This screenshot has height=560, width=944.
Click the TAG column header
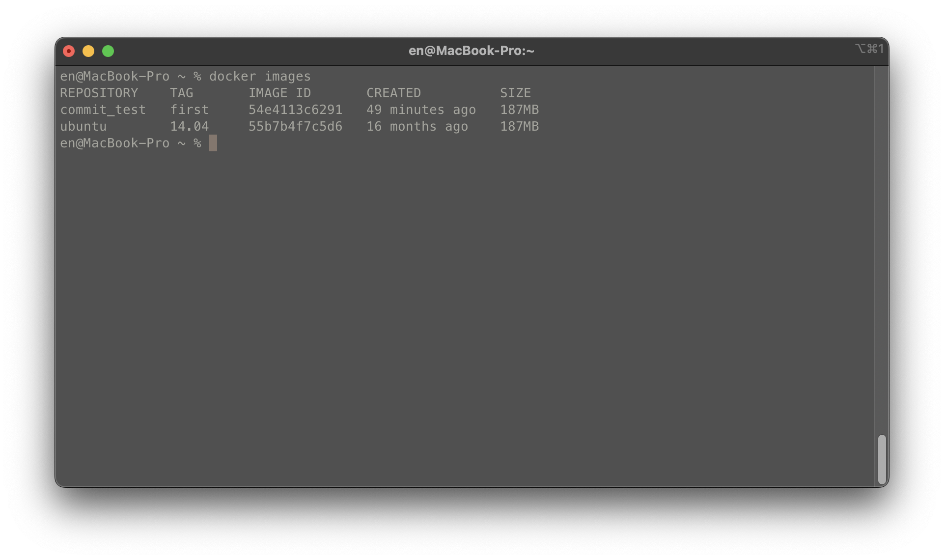point(182,93)
